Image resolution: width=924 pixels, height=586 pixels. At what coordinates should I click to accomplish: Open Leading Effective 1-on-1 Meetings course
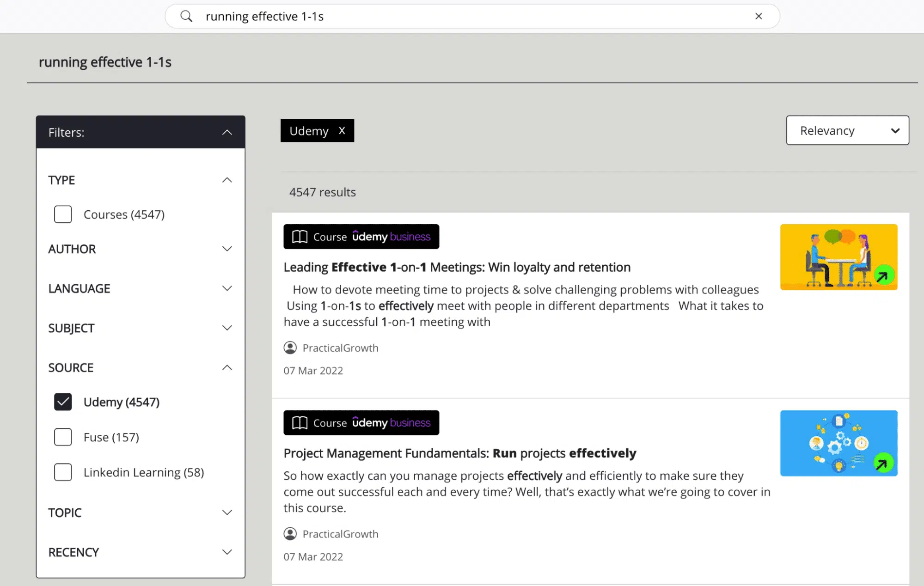coord(457,267)
